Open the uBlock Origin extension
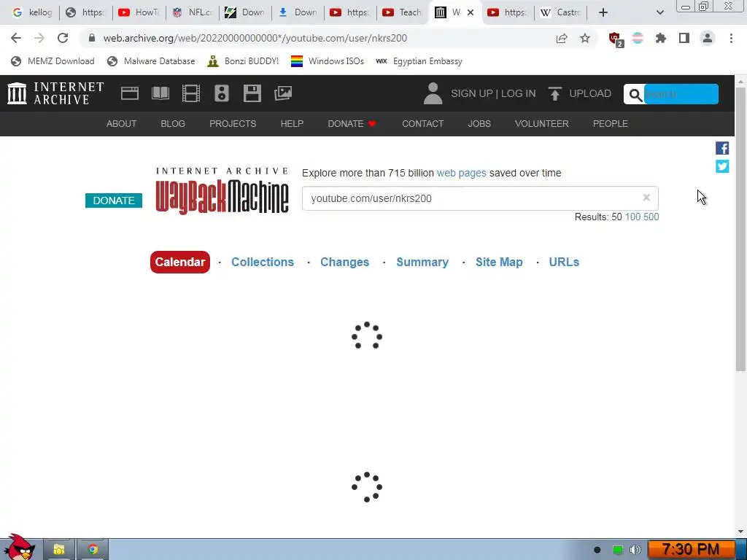The image size is (747, 560). (x=615, y=39)
